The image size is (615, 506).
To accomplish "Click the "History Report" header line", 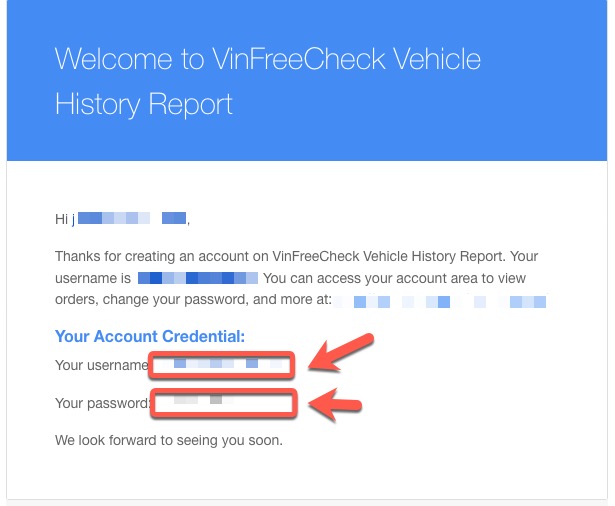I will pyautogui.click(x=144, y=104).
